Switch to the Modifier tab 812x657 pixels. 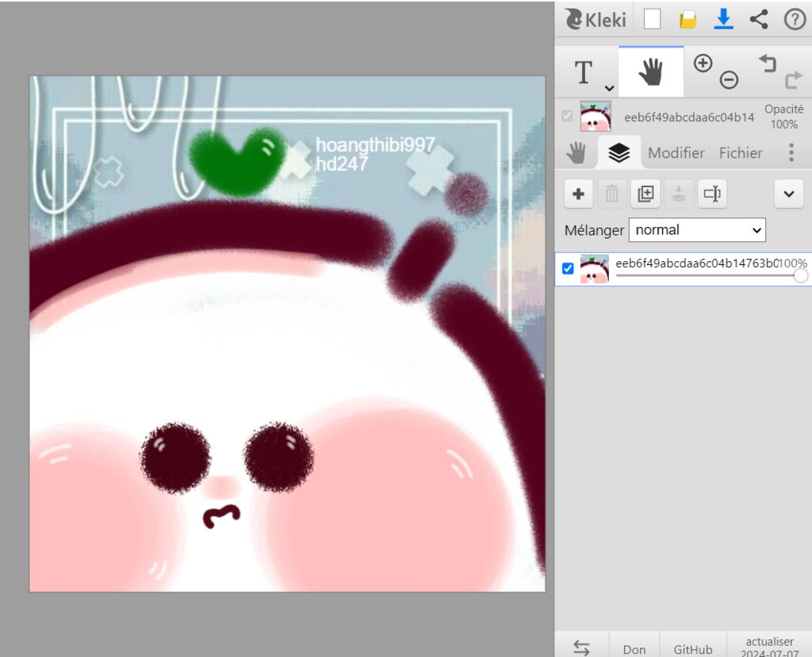676,153
